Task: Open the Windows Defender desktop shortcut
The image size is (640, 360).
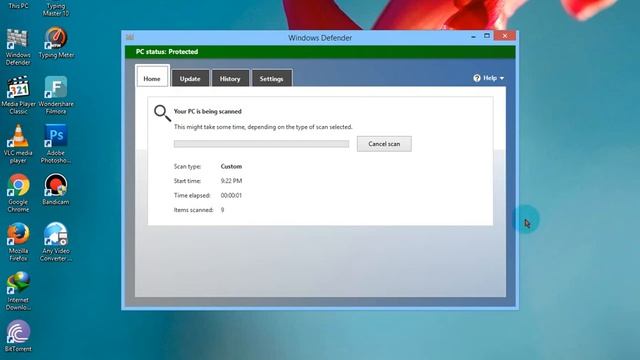Action: click(18, 47)
